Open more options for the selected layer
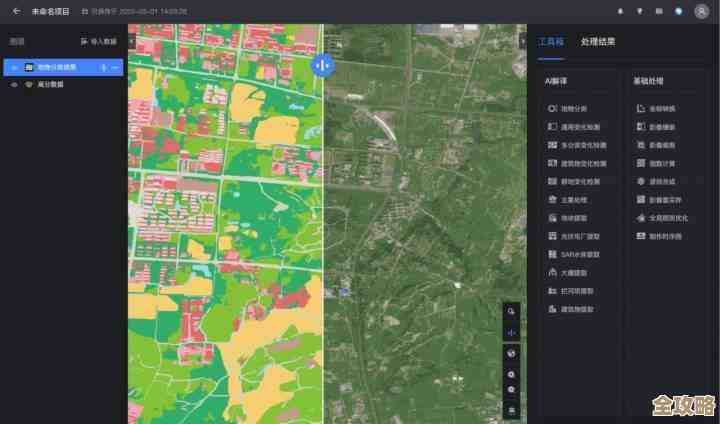Image resolution: width=720 pixels, height=424 pixels. (x=115, y=67)
